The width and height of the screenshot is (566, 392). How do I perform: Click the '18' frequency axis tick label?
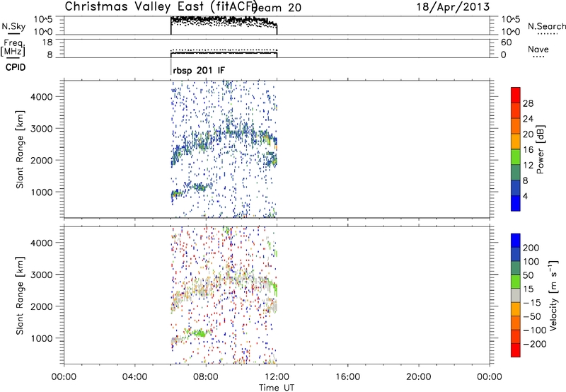[47, 42]
